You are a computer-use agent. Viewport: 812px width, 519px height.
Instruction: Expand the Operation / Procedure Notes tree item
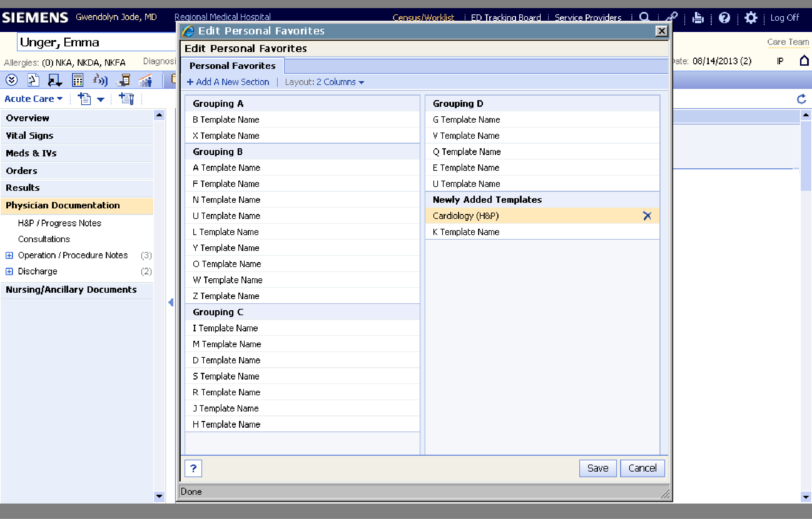[9, 255]
